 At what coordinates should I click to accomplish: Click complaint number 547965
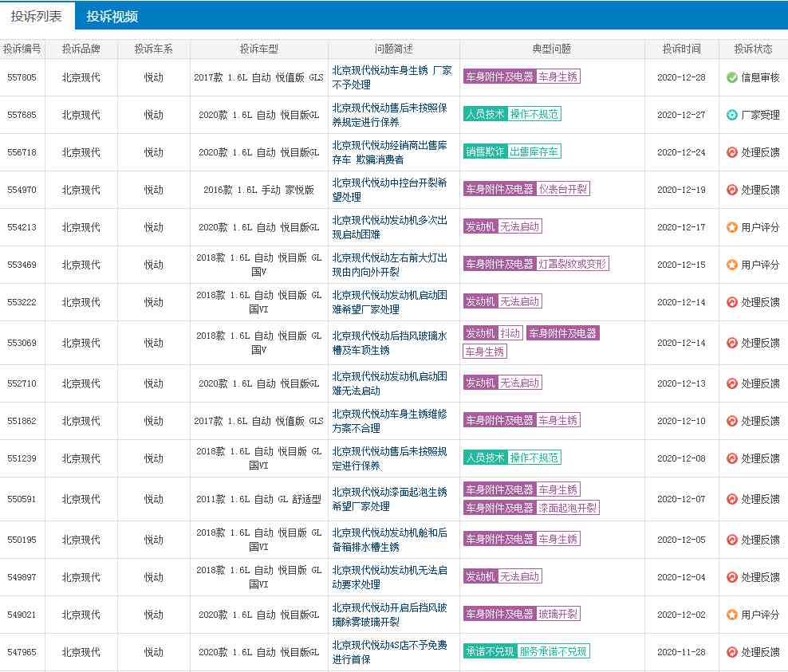22,652
